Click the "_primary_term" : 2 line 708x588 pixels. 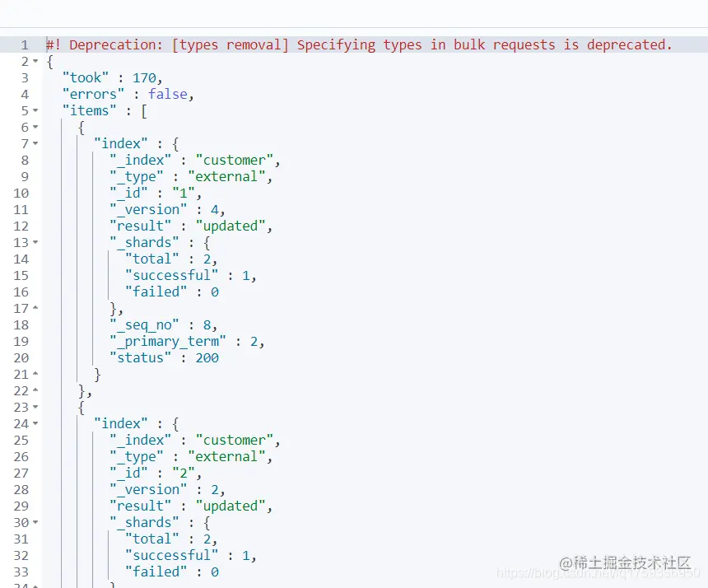tap(187, 342)
